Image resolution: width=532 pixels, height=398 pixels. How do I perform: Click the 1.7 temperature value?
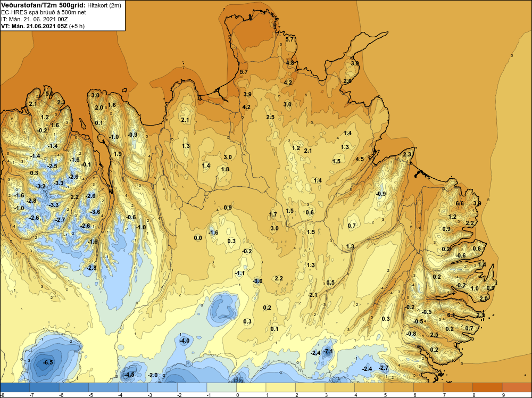273,214
